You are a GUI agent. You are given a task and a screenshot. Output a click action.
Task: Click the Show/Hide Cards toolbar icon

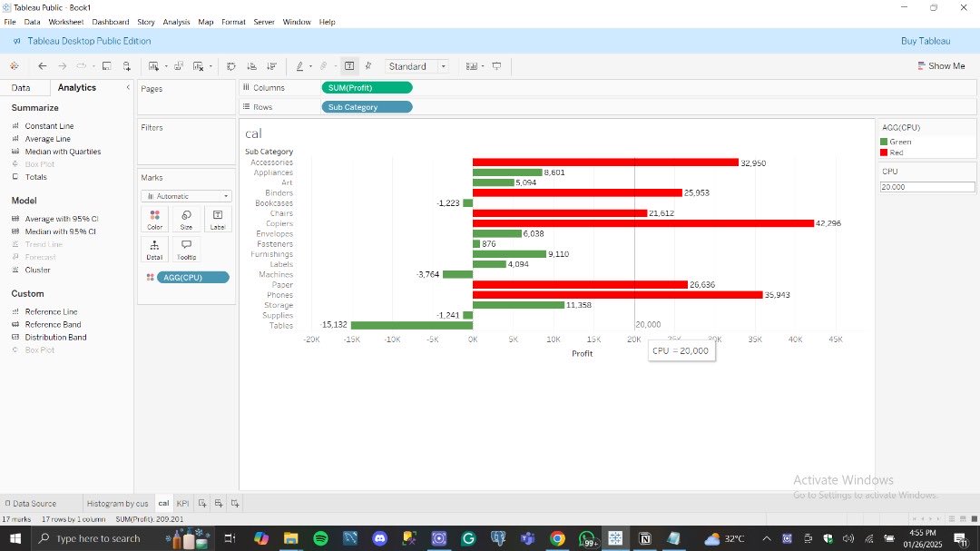[x=472, y=65]
